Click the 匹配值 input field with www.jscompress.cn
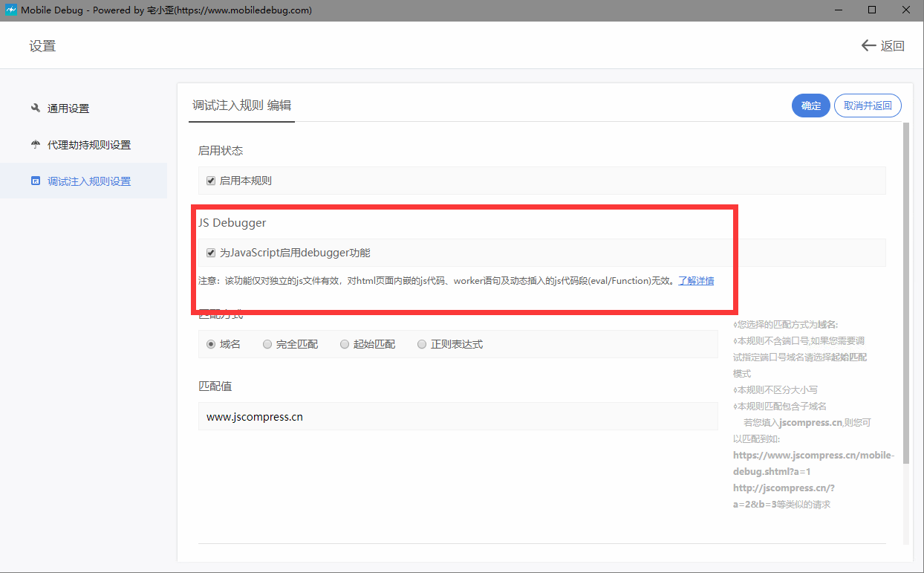Screen dimensions: 924x573 coord(458,416)
